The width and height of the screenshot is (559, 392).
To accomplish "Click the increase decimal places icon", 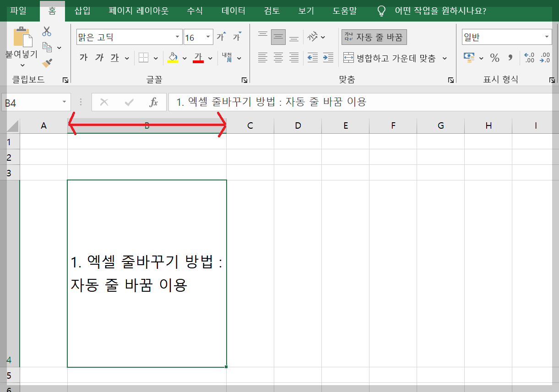I will (529, 58).
